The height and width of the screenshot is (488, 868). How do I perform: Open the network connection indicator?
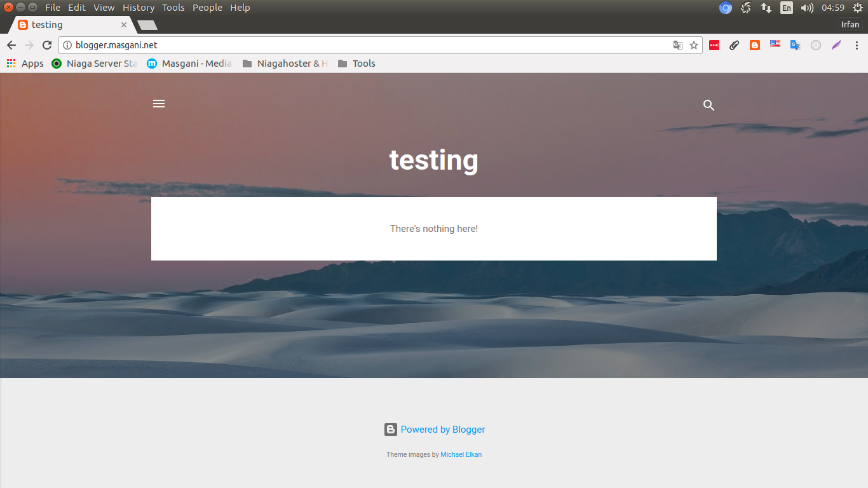766,8
